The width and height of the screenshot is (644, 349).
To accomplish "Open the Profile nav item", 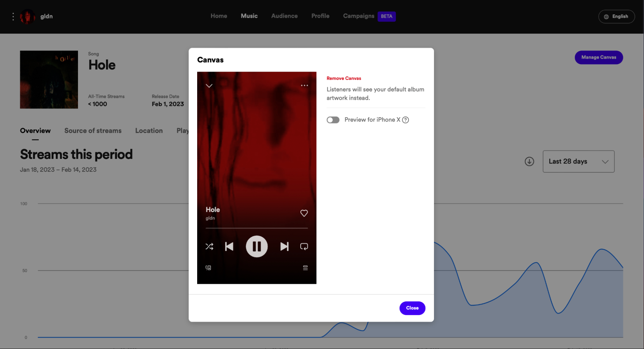I will pyautogui.click(x=320, y=16).
